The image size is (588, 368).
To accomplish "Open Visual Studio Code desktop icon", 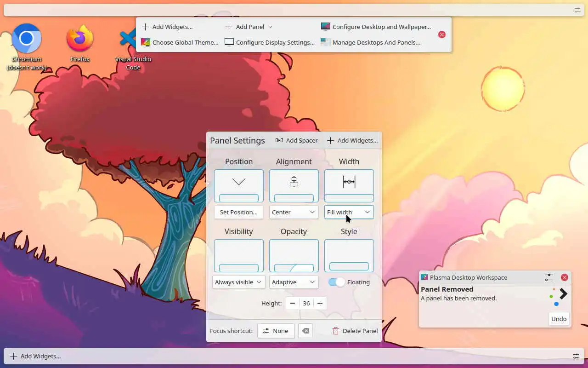I will (x=133, y=47).
